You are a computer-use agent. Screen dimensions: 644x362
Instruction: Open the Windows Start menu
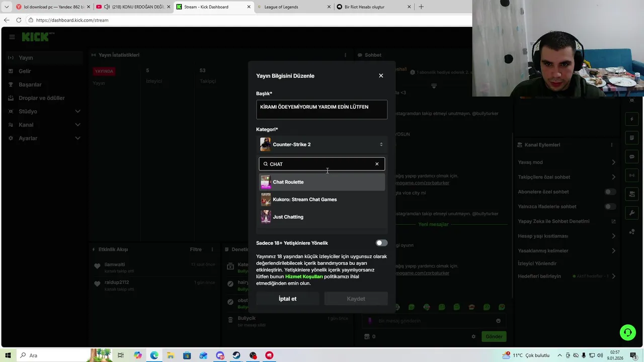(x=8, y=355)
